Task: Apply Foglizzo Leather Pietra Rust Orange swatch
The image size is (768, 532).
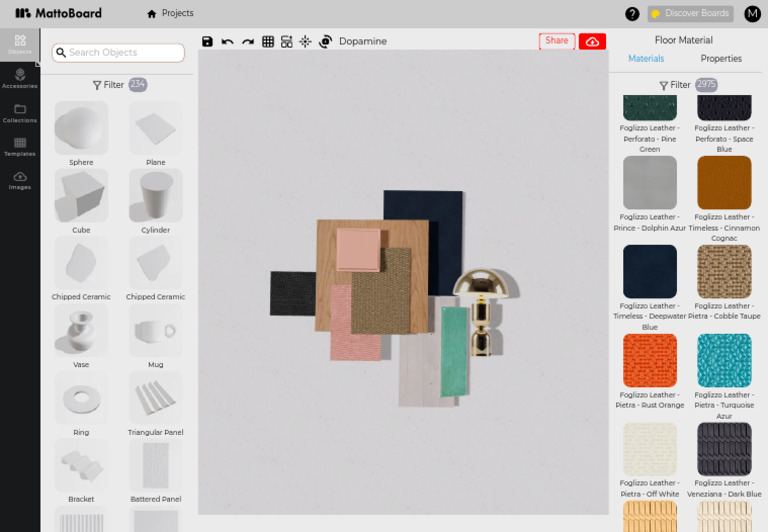Action: 649,361
